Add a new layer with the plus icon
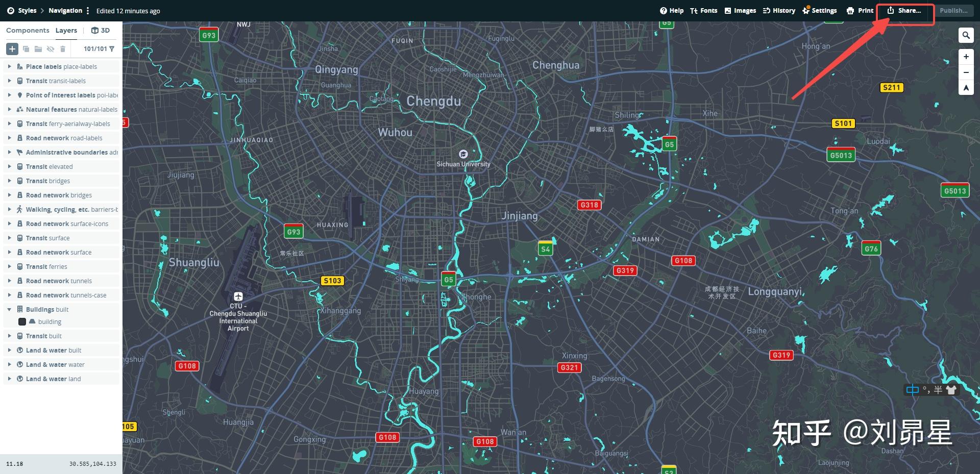The height and width of the screenshot is (474, 980). (x=12, y=49)
